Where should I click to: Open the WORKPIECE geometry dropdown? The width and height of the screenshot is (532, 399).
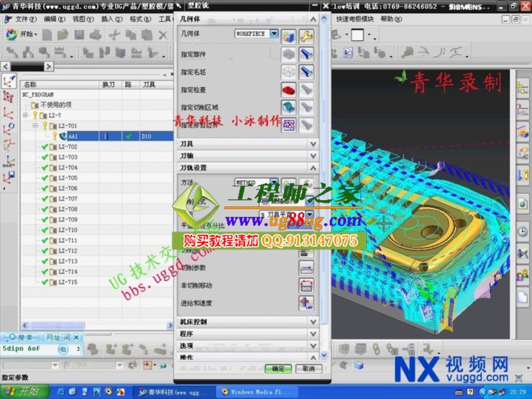(x=273, y=34)
